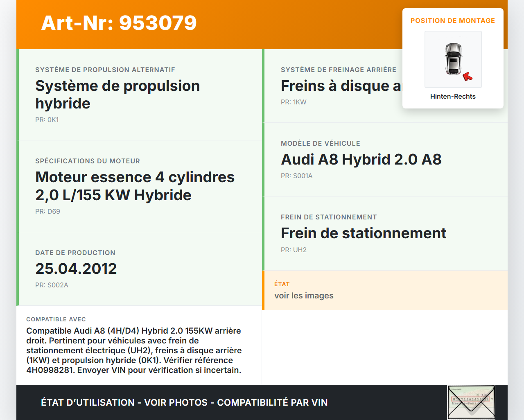Viewport: 524px width, 420px height.
Task: Click the "COMPATIBLE AVEC" label
Action: pyautogui.click(x=56, y=319)
